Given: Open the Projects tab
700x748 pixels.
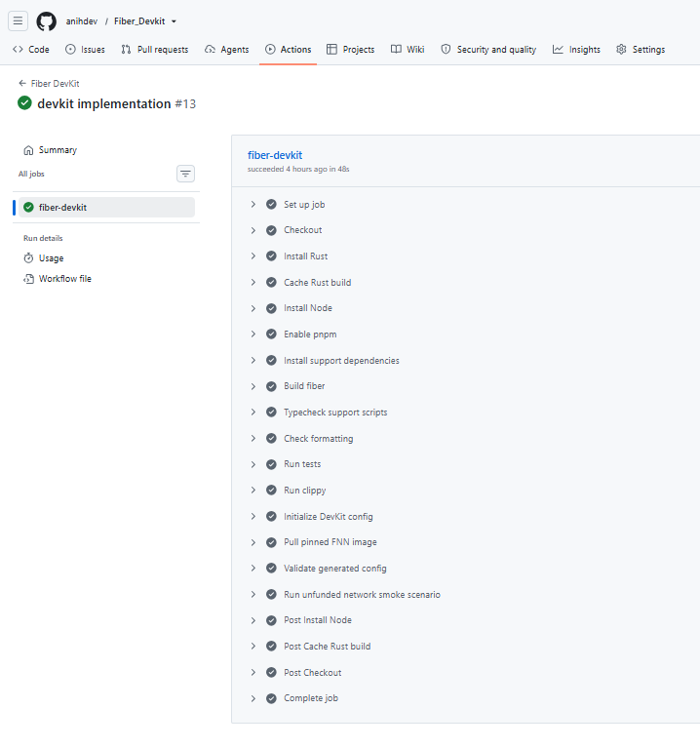Looking at the screenshot, I should [x=350, y=49].
